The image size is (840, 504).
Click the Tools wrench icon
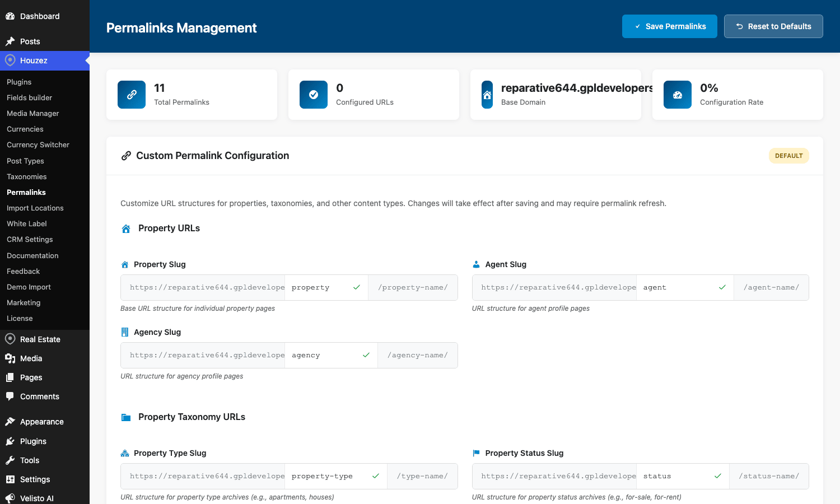10,460
